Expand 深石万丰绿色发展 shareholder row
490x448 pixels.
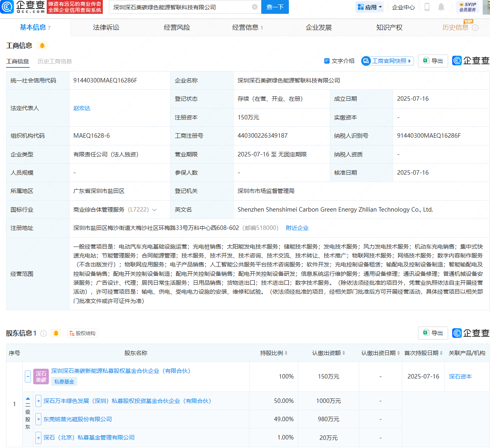pos(39,401)
